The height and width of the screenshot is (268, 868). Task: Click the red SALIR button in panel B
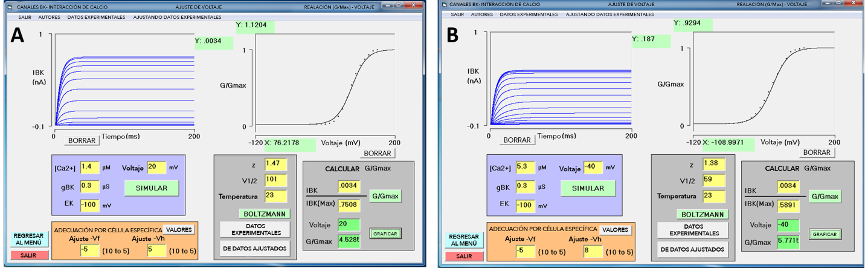point(465,256)
